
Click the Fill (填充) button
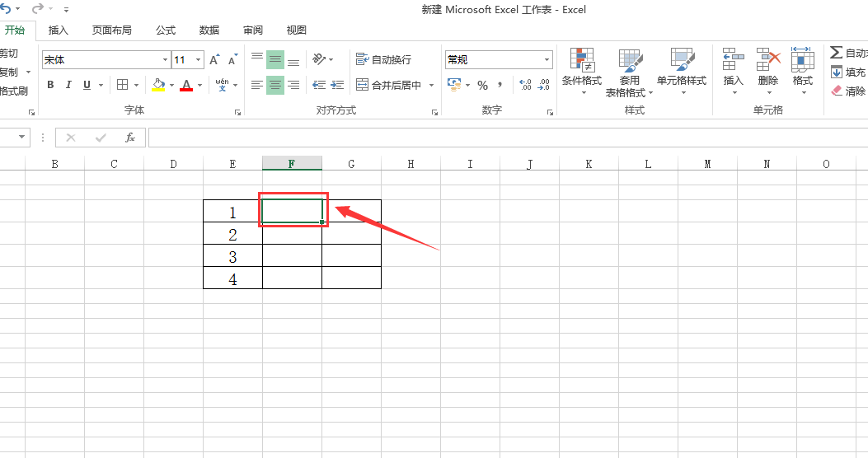(848, 72)
